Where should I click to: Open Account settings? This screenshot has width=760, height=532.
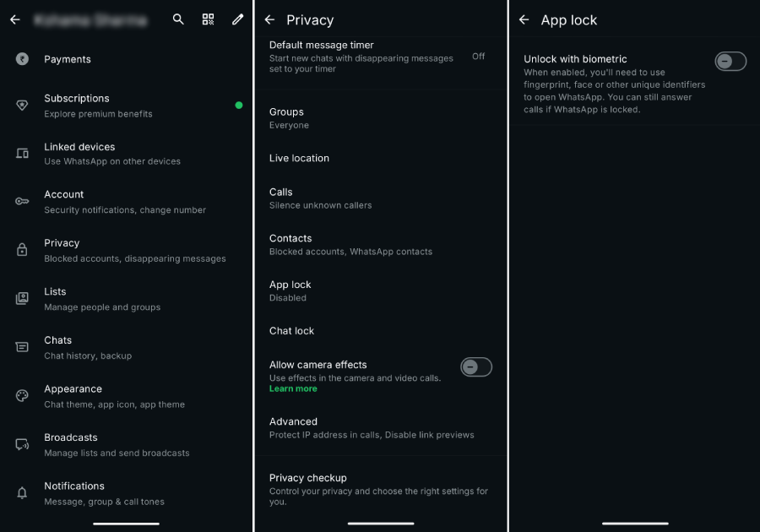[x=126, y=202]
